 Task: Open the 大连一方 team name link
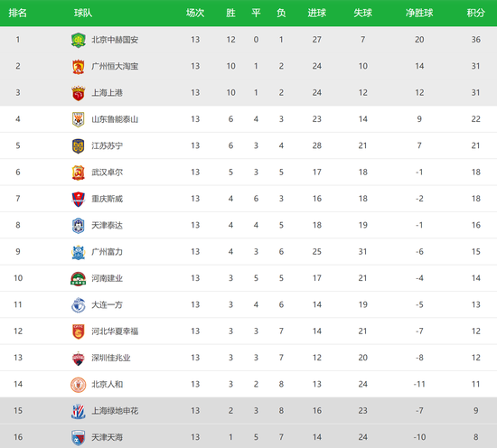(107, 305)
